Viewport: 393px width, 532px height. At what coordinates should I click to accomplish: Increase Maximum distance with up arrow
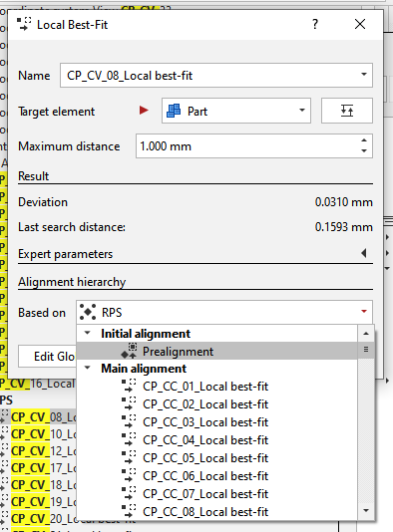pyautogui.click(x=364, y=140)
